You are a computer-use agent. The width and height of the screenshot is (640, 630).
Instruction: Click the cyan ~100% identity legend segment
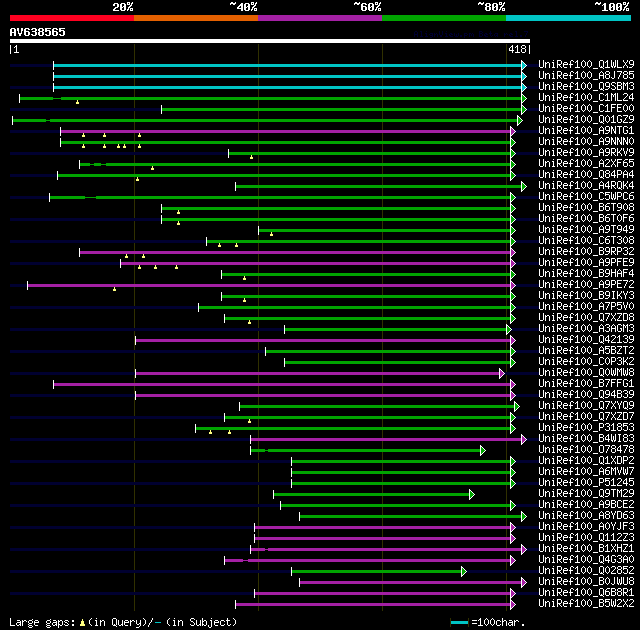tap(568, 18)
